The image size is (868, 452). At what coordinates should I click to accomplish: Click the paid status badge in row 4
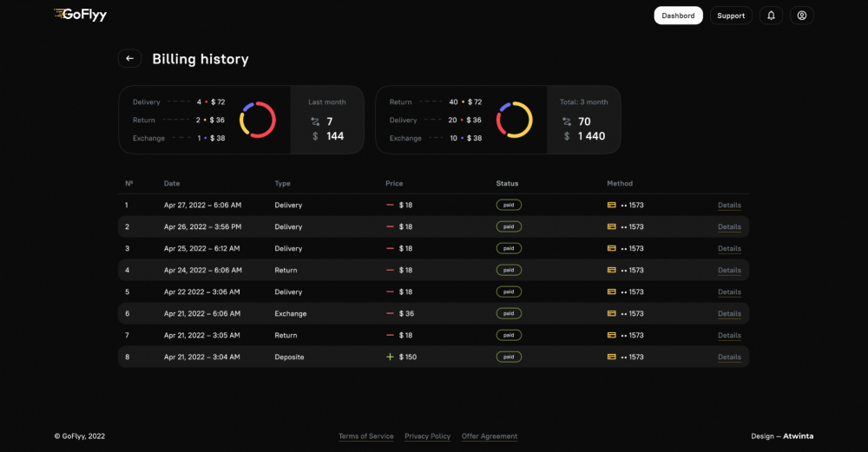(509, 270)
